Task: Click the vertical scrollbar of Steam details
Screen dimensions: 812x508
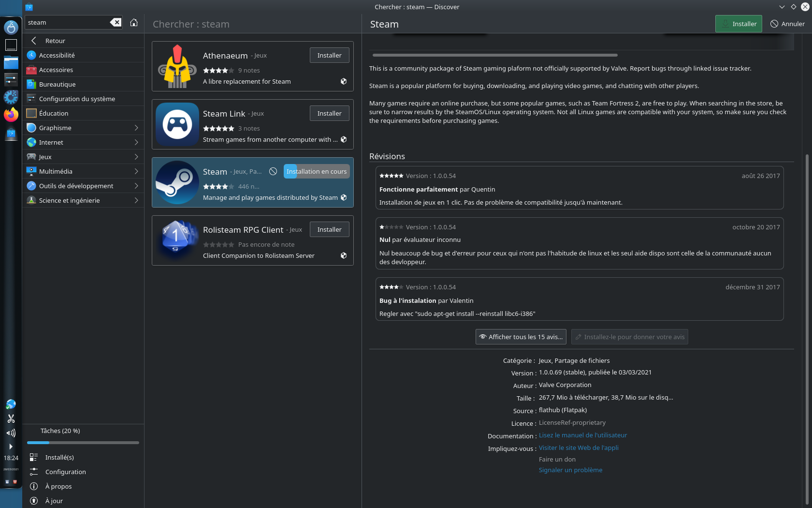Action: [x=807, y=329]
